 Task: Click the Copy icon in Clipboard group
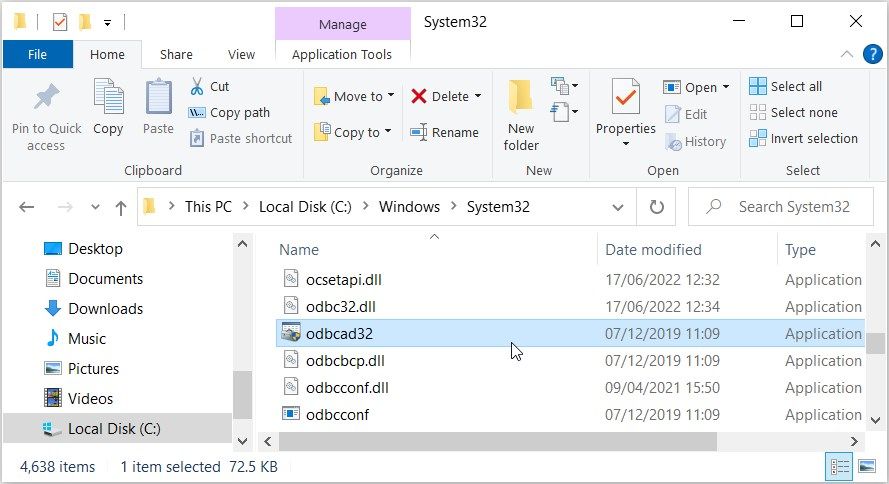tap(108, 98)
